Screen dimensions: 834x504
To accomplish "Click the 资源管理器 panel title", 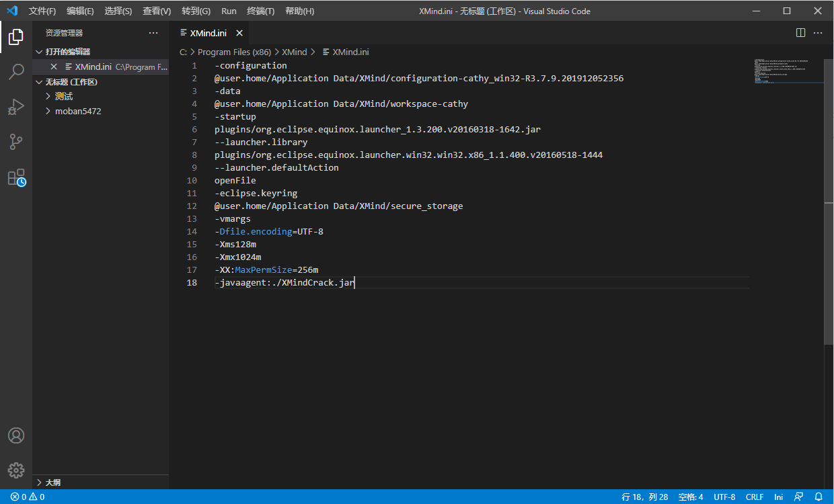I will tap(65, 33).
